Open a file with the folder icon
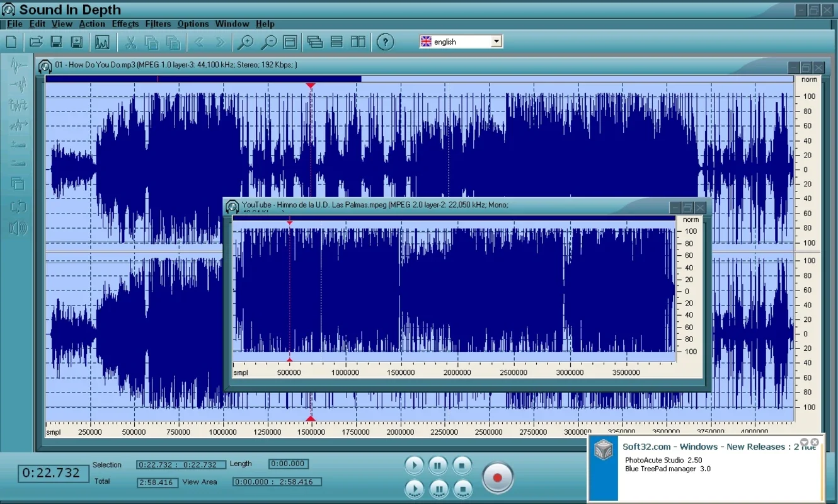 click(36, 42)
